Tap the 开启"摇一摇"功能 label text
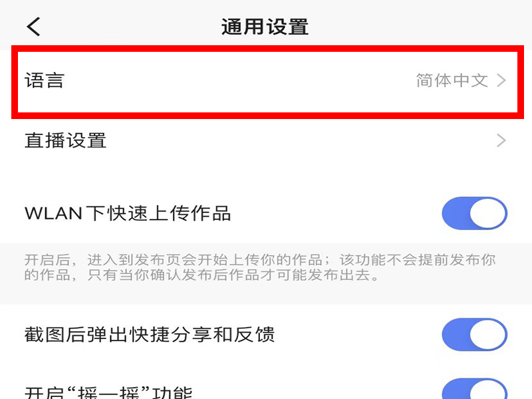This screenshot has height=399, width=532. pyautogui.click(x=108, y=393)
